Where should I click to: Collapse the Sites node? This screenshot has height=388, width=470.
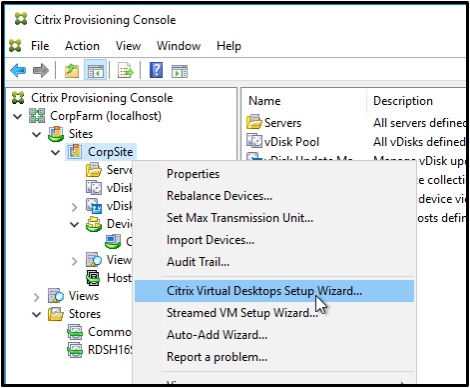pyautogui.click(x=36, y=134)
